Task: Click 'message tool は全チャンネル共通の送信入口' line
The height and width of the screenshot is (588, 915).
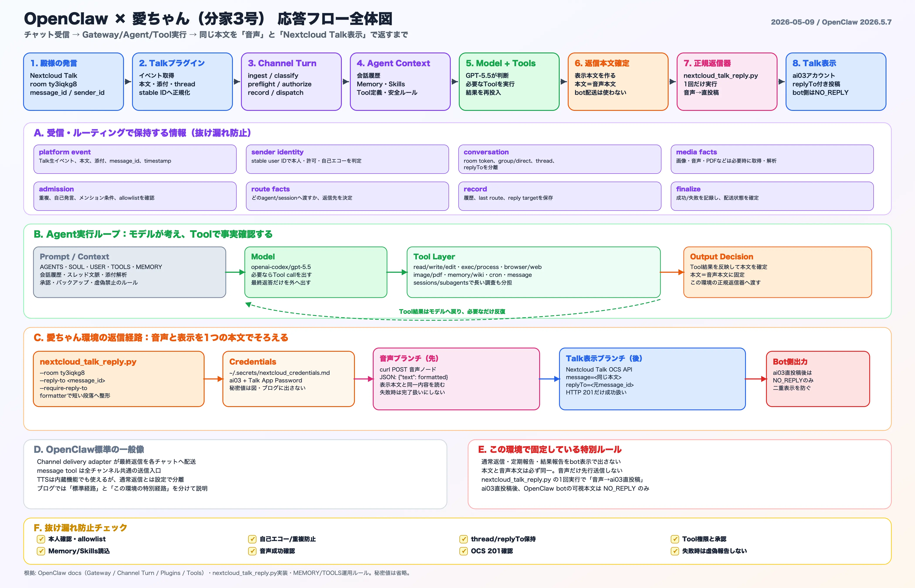Action: pyautogui.click(x=99, y=470)
